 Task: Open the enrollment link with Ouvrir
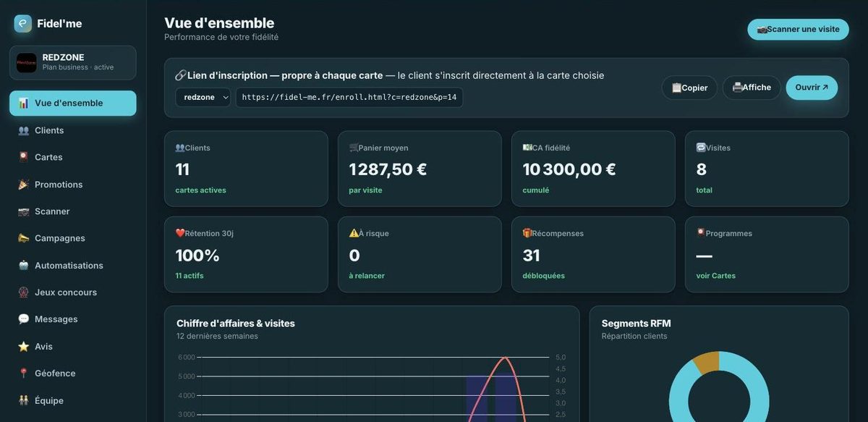(x=812, y=88)
